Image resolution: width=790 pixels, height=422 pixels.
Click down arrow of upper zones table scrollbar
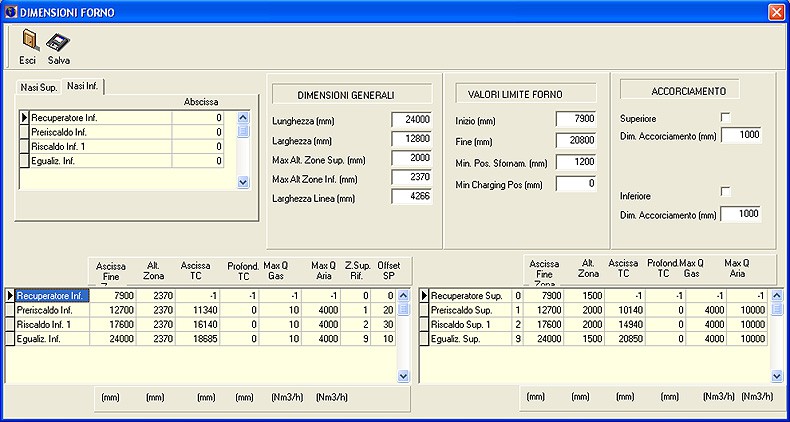point(777,375)
